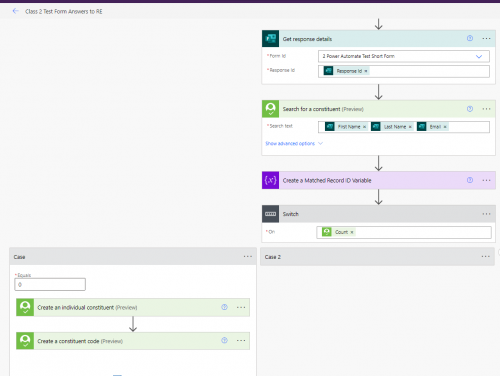Open help for Create a Matched Record ID Variable

pyautogui.click(x=470, y=180)
